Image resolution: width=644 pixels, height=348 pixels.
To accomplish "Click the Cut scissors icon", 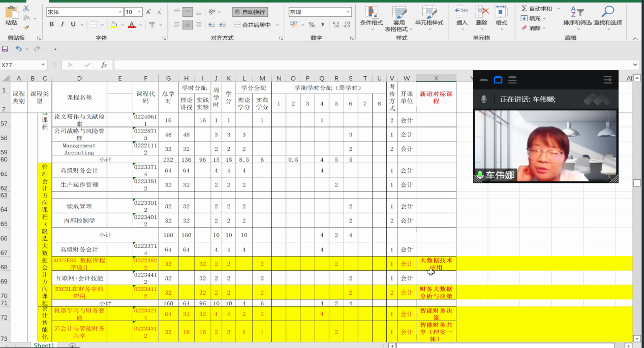I will (26, 9).
